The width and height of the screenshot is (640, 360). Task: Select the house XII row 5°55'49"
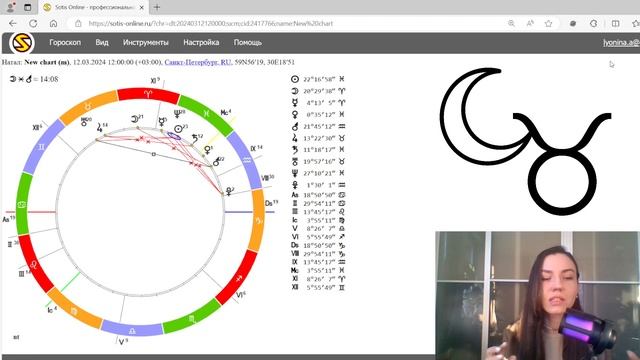pyautogui.click(x=318, y=287)
